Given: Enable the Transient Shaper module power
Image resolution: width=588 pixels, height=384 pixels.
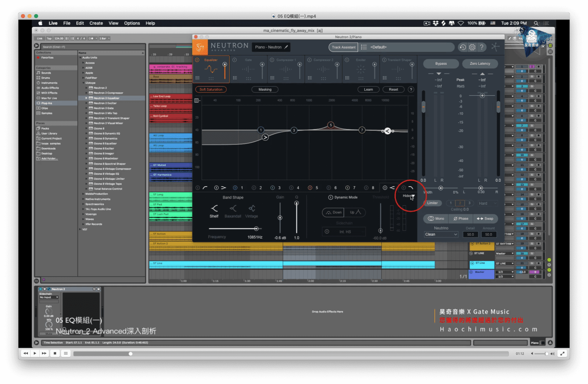Looking at the screenshot, I should (x=384, y=60).
